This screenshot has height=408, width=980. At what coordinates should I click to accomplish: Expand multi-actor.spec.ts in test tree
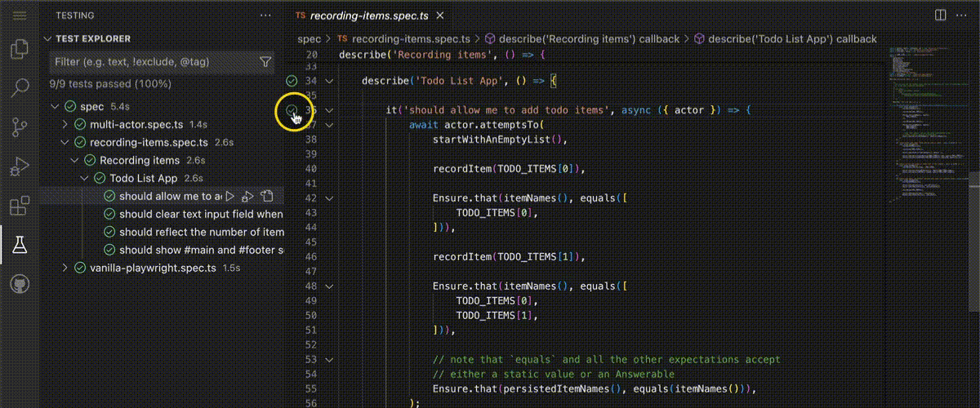(x=65, y=124)
